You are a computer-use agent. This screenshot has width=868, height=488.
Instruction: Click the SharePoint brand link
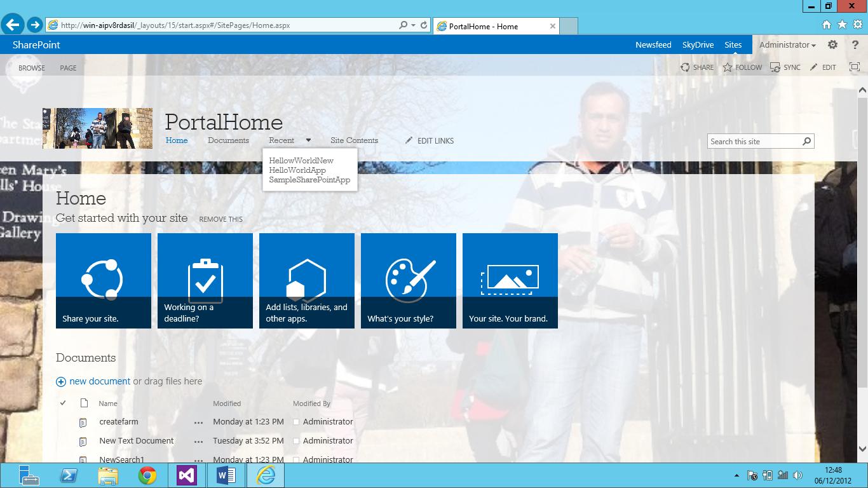click(36, 44)
